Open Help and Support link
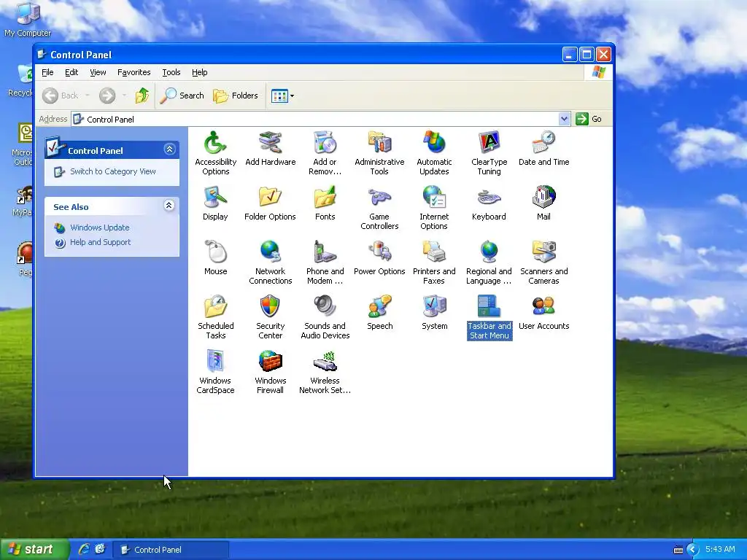747x560 pixels. coord(100,242)
